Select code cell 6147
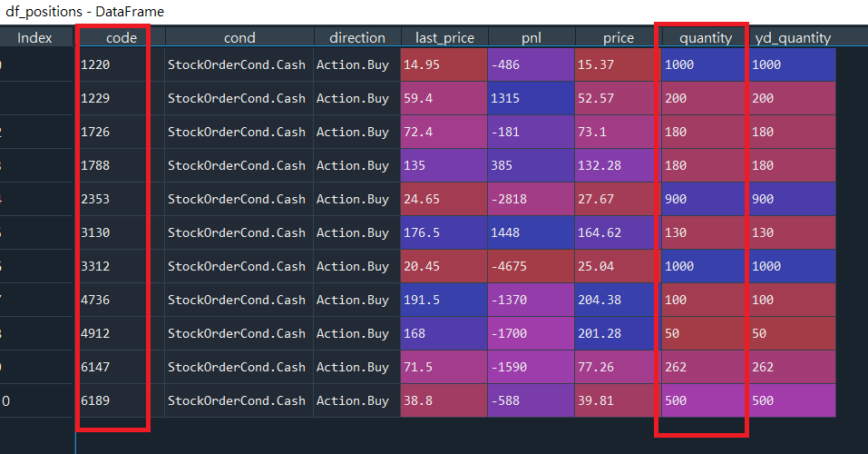Viewport: 868px width, 454px height. coord(121,367)
